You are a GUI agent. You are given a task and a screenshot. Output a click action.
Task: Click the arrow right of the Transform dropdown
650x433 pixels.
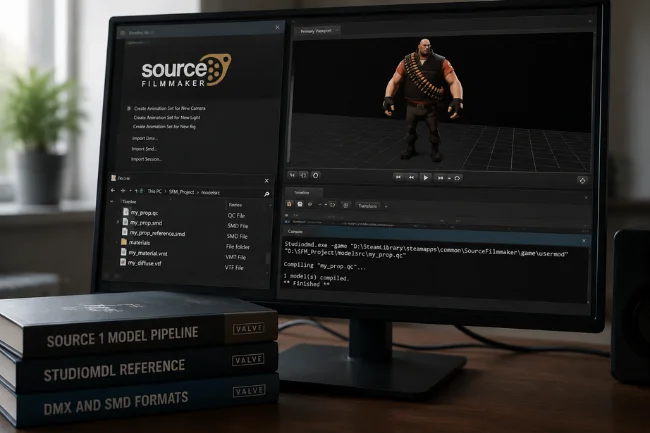pyautogui.click(x=386, y=206)
